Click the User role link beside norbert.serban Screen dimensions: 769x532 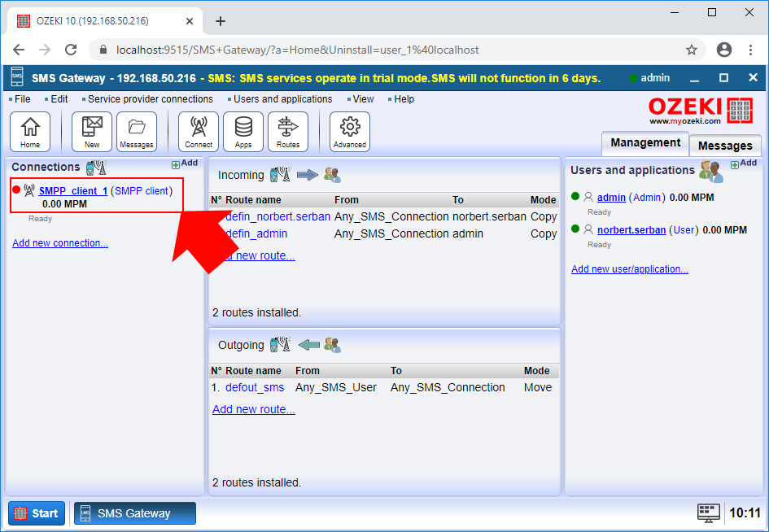(684, 229)
